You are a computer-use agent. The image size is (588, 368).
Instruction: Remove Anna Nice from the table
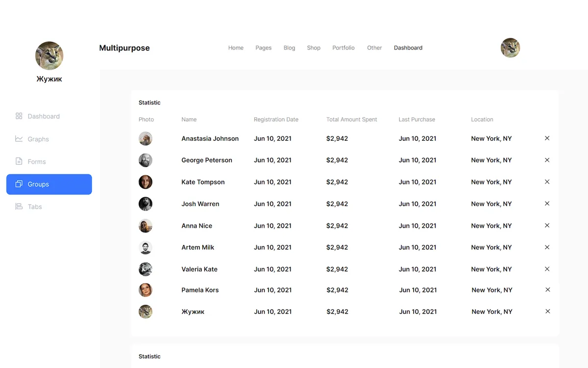pos(547,226)
